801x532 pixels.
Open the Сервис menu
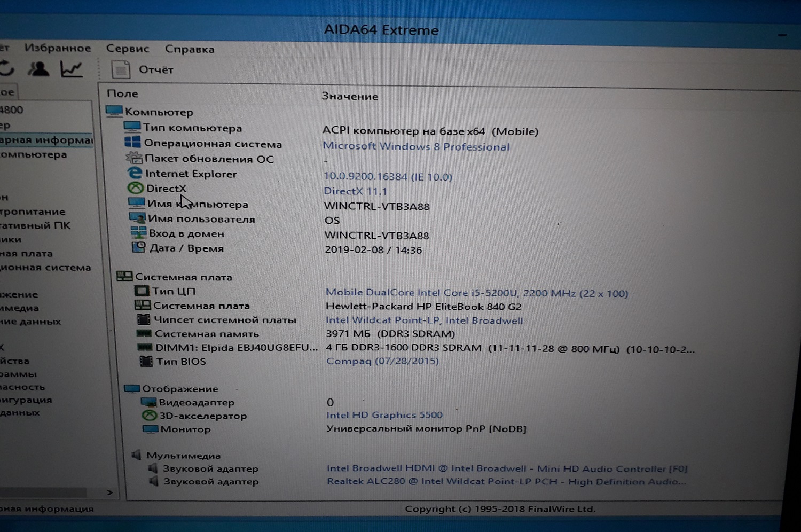128,49
